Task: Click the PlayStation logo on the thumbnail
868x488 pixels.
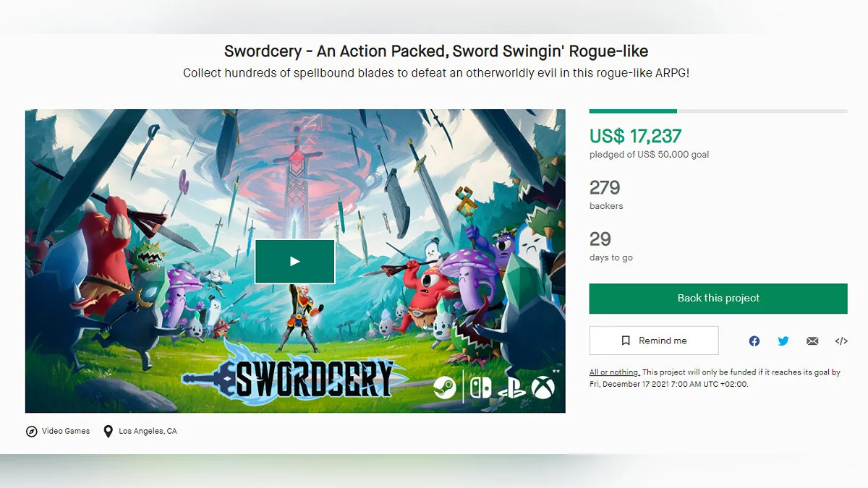Action: [x=511, y=388]
